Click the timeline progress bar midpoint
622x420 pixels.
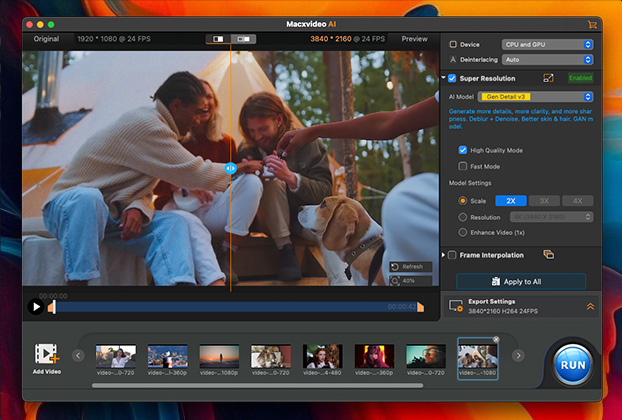(x=236, y=307)
